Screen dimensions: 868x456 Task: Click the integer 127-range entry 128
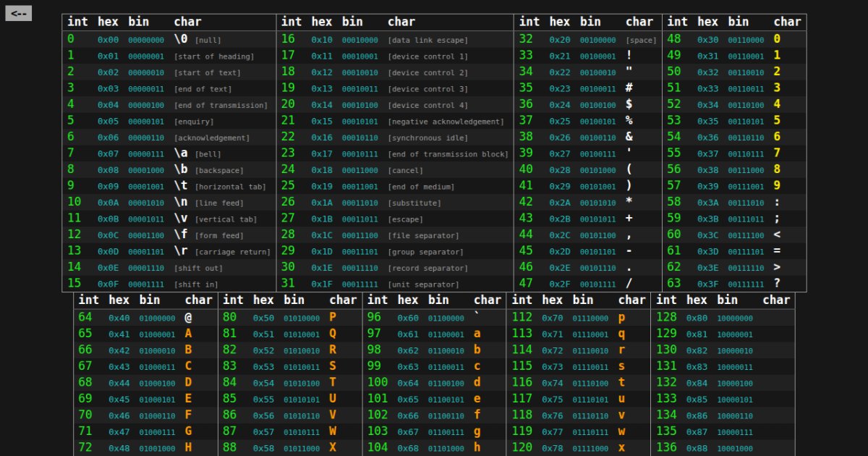pos(666,317)
